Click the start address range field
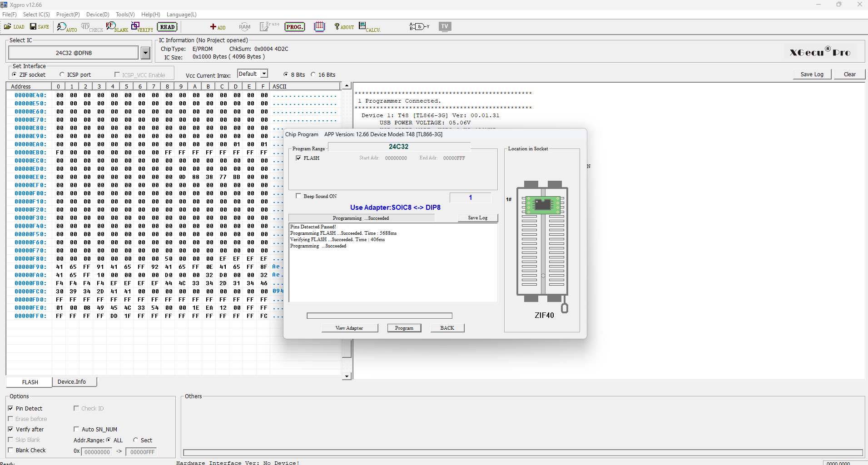Image resolution: width=868 pixels, height=465 pixels. (x=98, y=452)
